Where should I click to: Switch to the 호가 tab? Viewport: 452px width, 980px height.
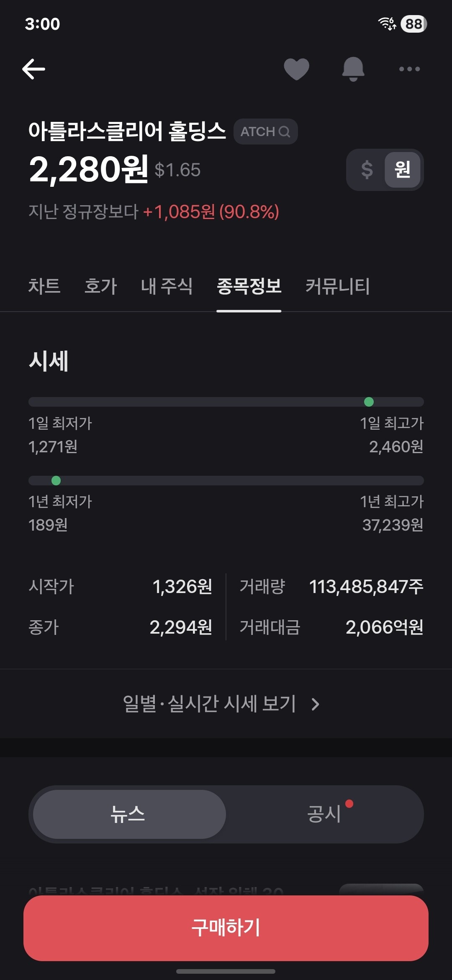[101, 286]
